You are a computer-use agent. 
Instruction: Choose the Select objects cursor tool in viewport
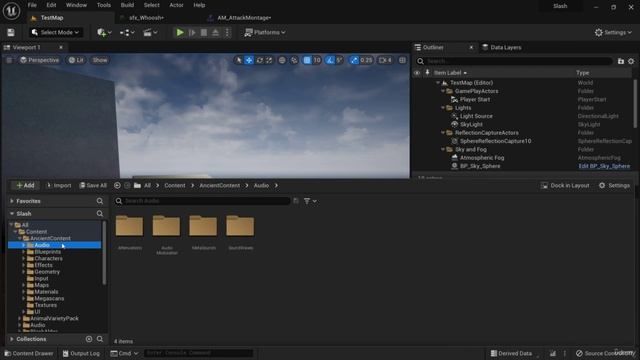(x=239, y=60)
